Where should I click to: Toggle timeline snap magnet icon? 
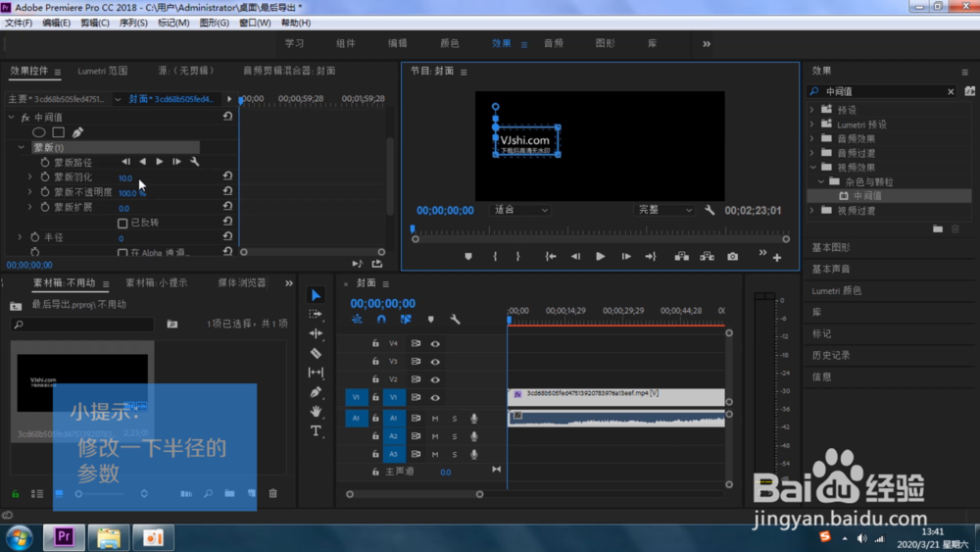(x=381, y=320)
